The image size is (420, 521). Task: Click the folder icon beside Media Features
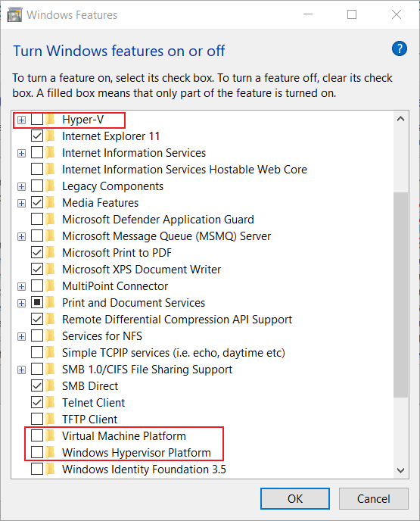point(51,203)
